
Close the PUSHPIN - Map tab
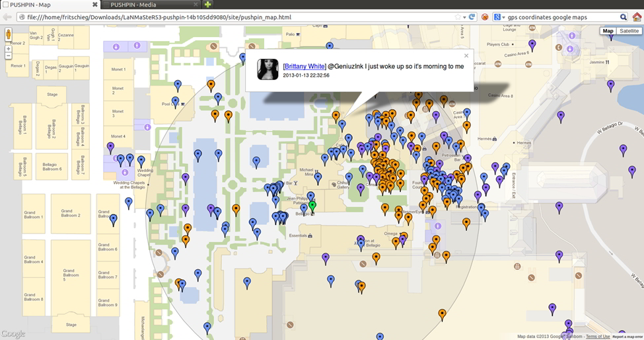tap(95, 5)
